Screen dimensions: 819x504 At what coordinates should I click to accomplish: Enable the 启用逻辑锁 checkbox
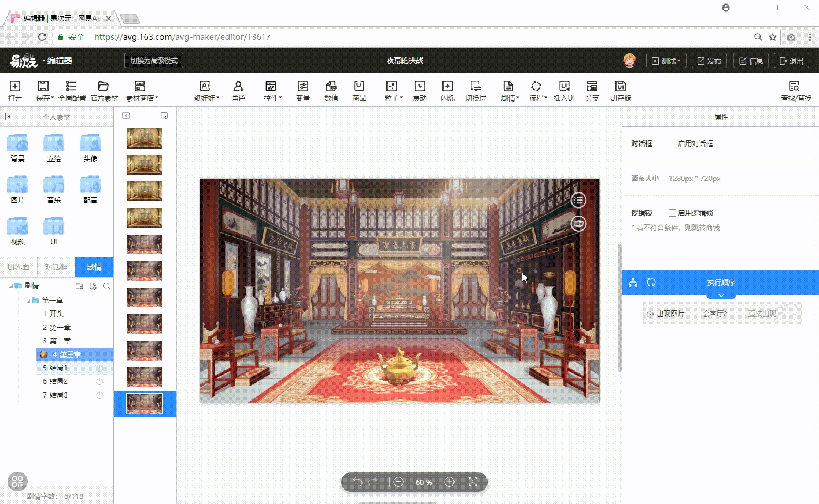(672, 213)
